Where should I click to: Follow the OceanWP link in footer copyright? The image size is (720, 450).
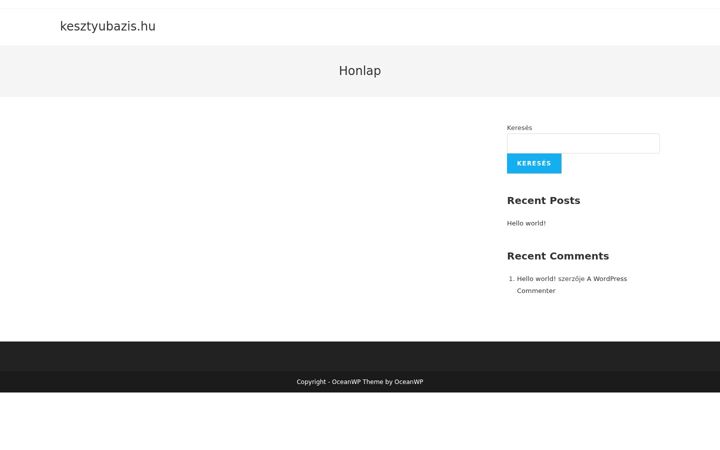click(408, 382)
